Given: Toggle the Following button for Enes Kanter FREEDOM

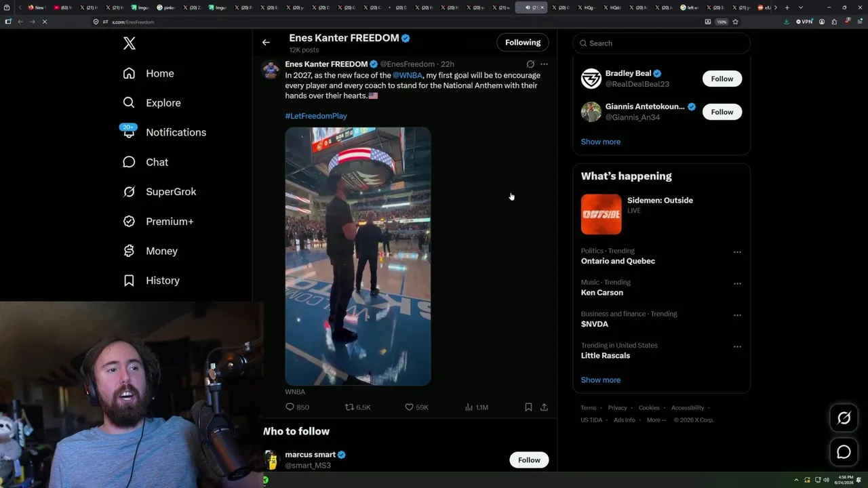Looking at the screenshot, I should pyautogui.click(x=523, y=42).
